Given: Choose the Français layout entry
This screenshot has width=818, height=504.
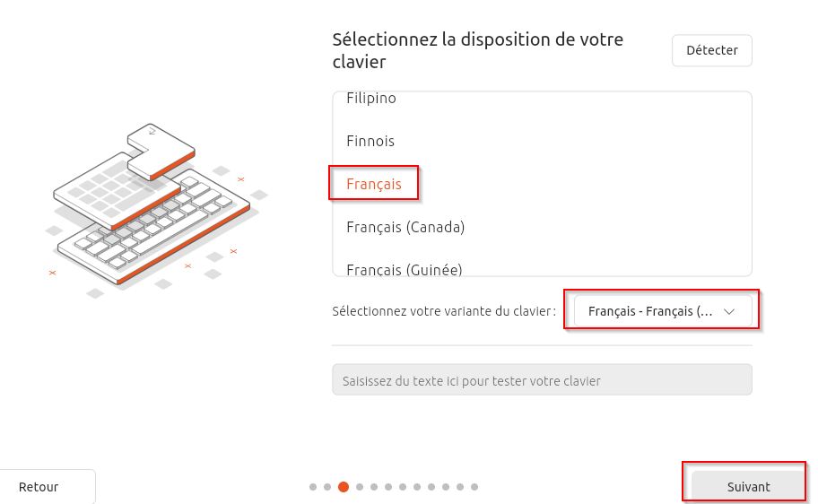Looking at the screenshot, I should [x=373, y=184].
